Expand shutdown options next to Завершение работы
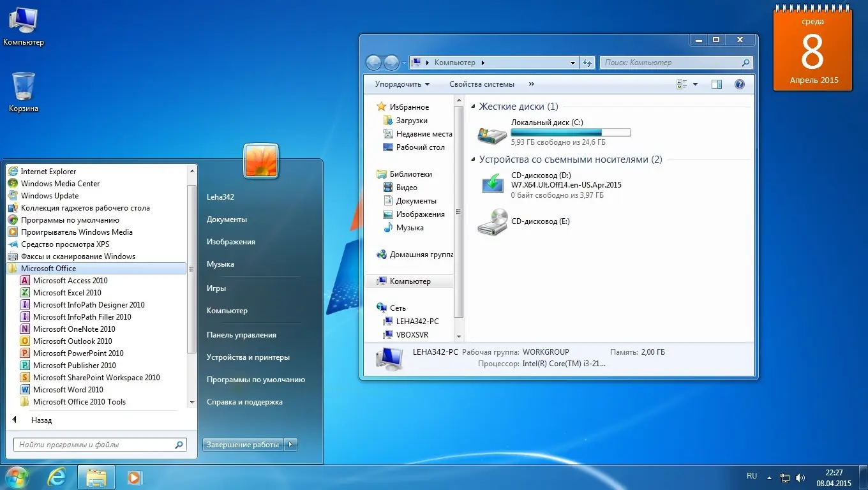This screenshot has width=868, height=490. coord(291,444)
